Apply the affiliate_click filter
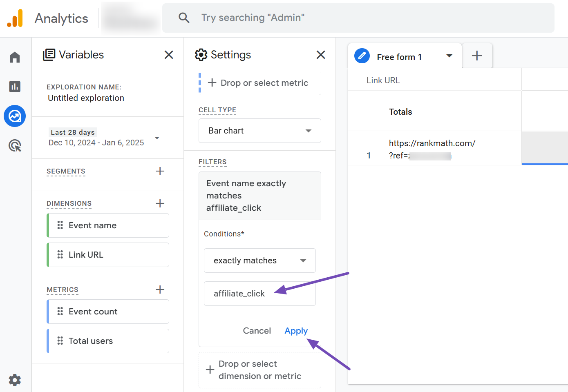The width and height of the screenshot is (568, 392). (296, 331)
